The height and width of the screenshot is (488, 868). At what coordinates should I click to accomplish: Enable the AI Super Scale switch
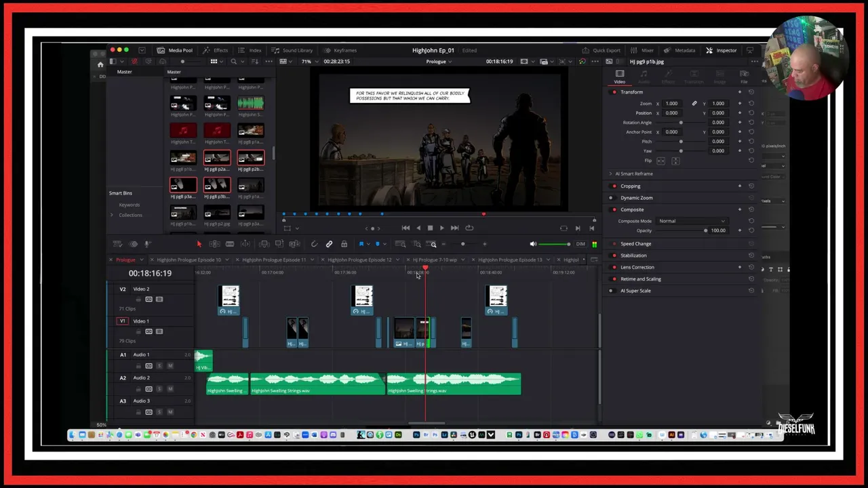click(612, 291)
